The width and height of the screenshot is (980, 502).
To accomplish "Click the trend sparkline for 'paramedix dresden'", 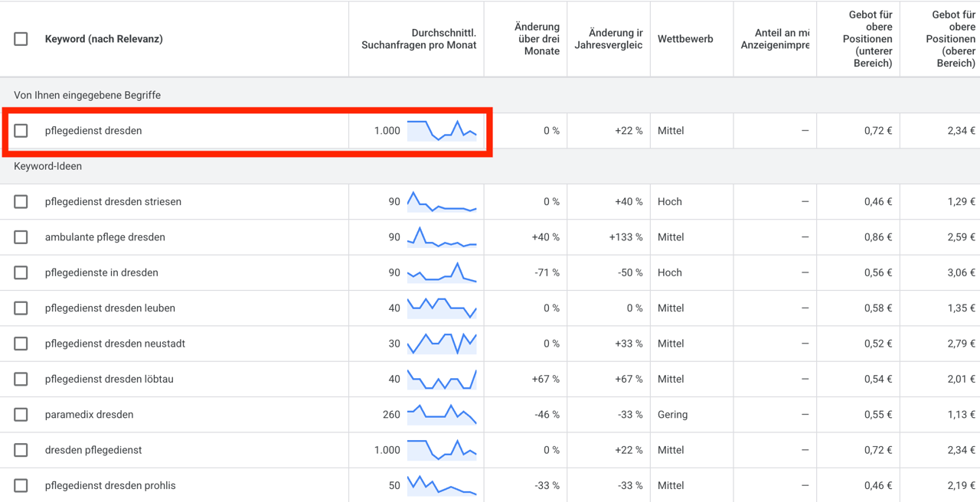I will [x=442, y=415].
